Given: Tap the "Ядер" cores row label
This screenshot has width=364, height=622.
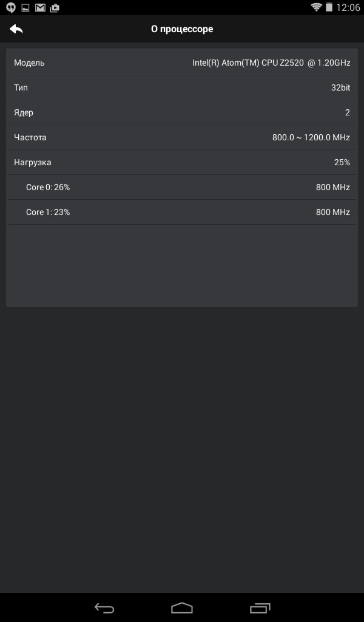Looking at the screenshot, I should click(24, 112).
